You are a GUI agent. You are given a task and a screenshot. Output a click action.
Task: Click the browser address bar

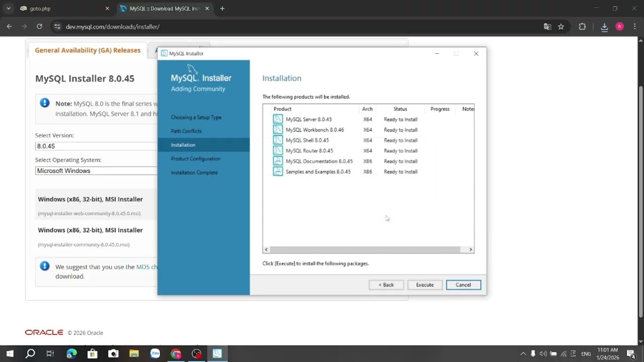tap(302, 27)
